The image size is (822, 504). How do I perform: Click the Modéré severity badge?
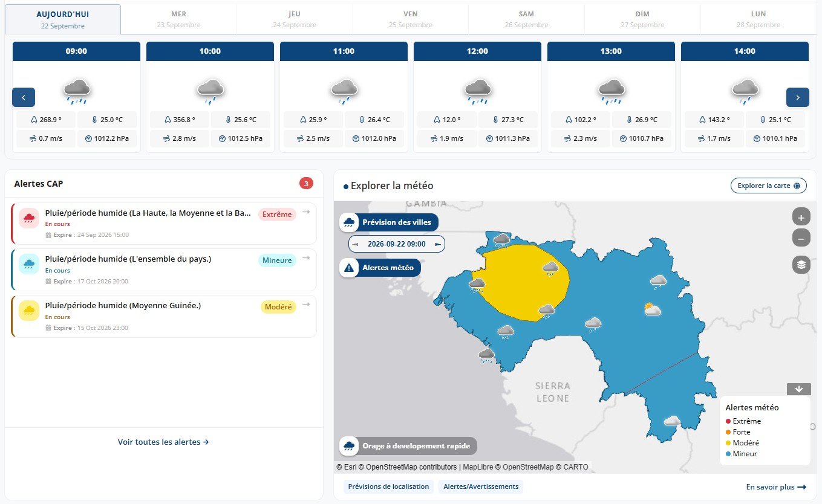point(278,307)
